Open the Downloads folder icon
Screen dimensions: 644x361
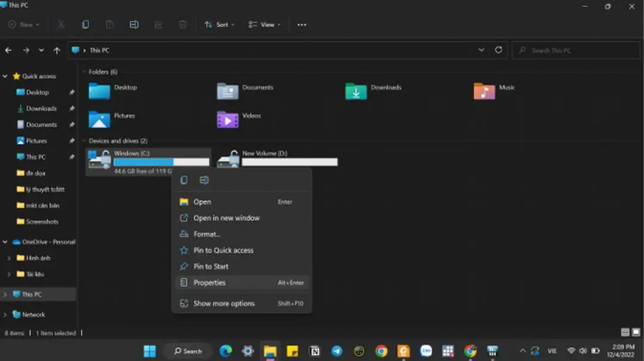(x=356, y=91)
